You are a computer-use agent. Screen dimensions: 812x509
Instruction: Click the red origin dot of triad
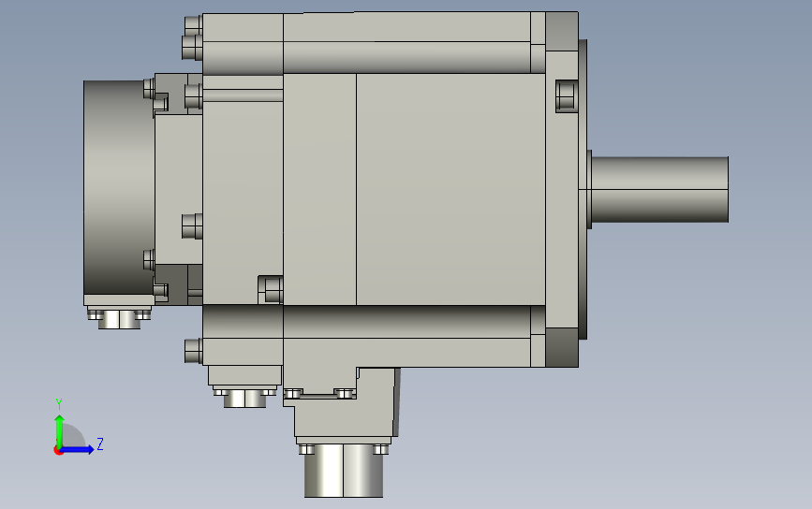tap(58, 451)
